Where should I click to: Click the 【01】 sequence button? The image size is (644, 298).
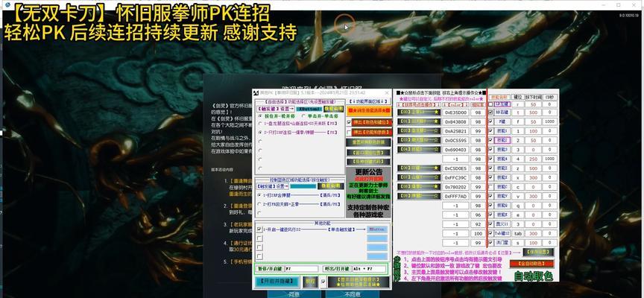[419, 121]
